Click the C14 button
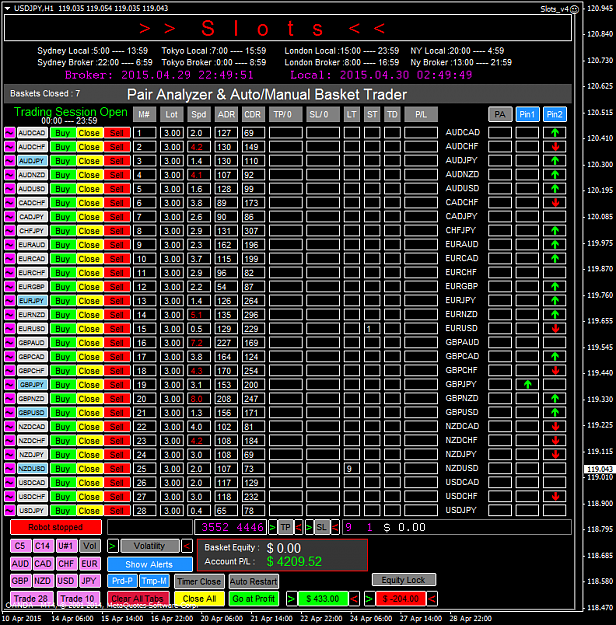The height and width of the screenshot is (625, 616). [43, 546]
